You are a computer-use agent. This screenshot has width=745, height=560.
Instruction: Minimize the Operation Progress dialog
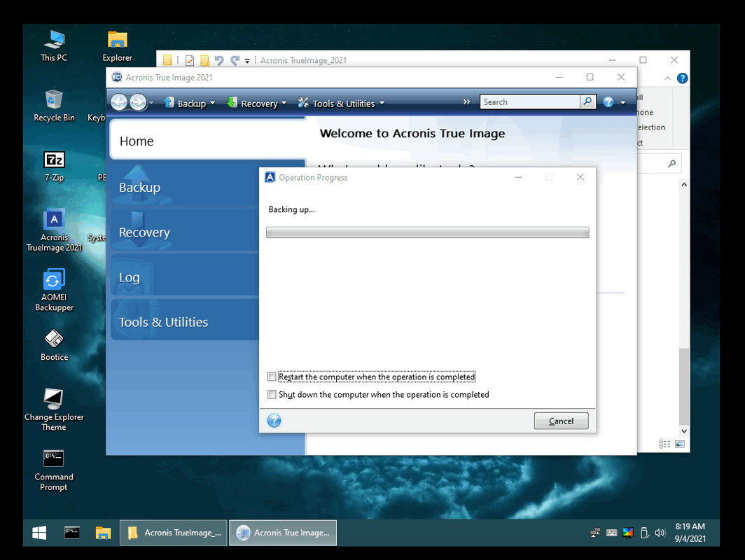coord(518,177)
